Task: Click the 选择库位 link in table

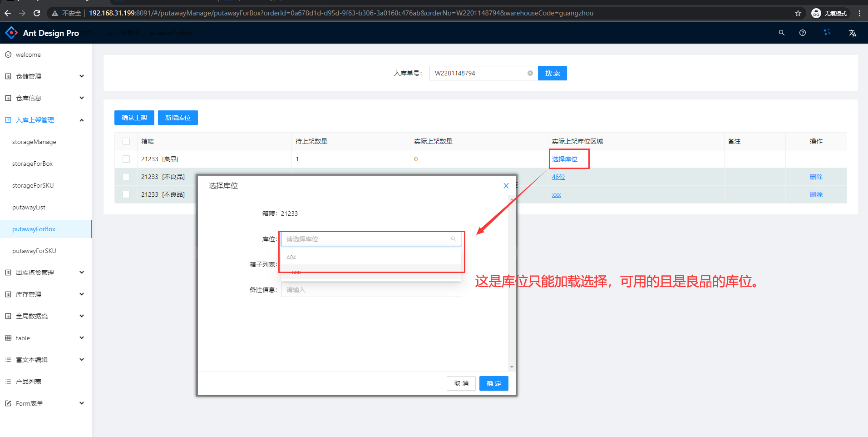Action: [565, 159]
